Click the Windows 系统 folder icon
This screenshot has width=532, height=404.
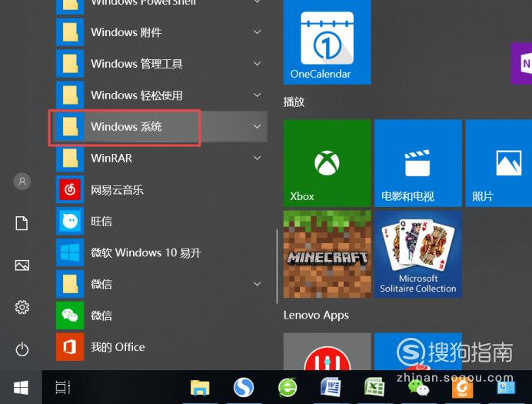[x=70, y=127]
